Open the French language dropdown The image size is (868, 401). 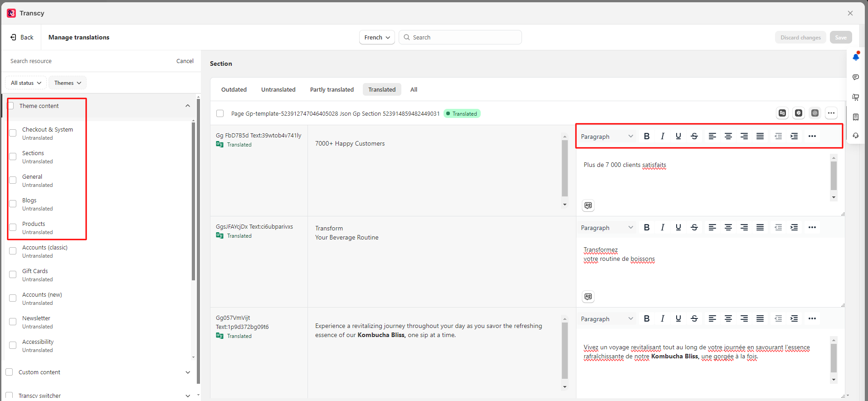[x=377, y=37]
